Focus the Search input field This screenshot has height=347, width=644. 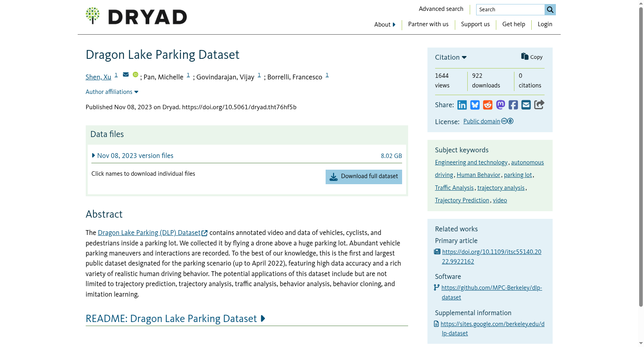pos(510,10)
